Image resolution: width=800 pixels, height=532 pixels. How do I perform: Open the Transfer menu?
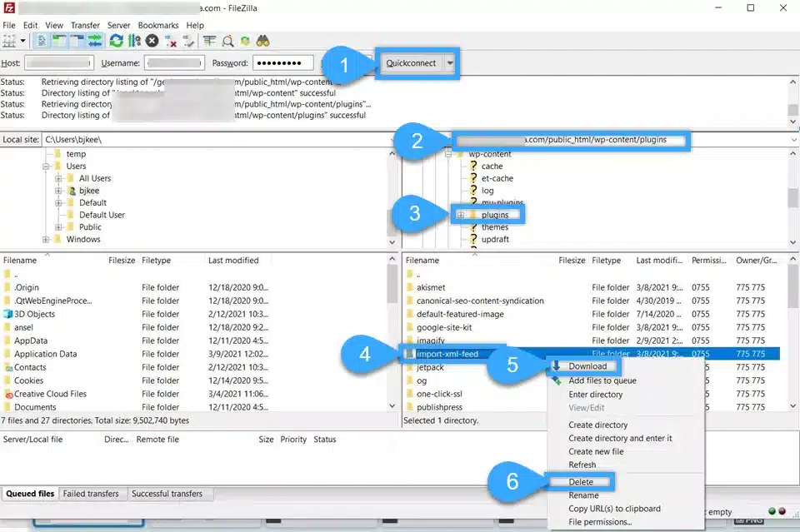pyautogui.click(x=85, y=25)
